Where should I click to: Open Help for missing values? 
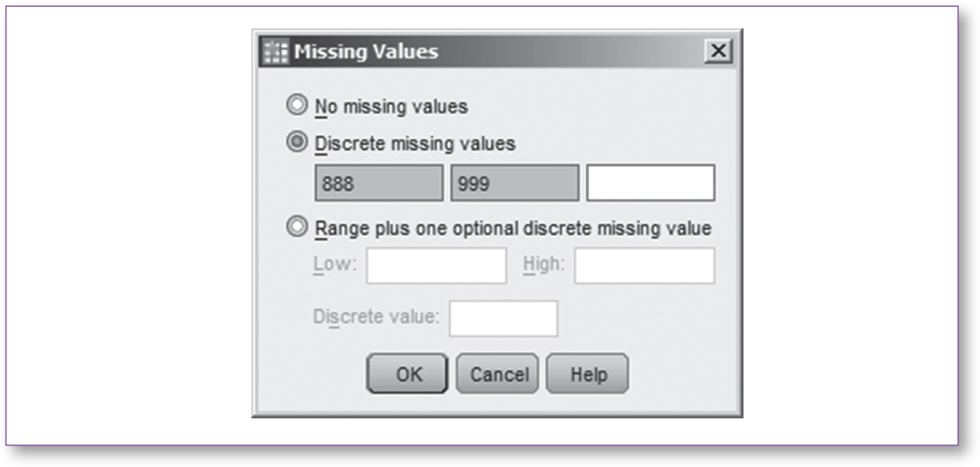[587, 374]
